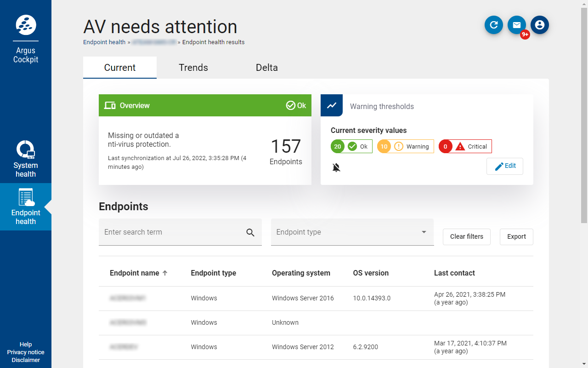The height and width of the screenshot is (368, 588).
Task: Click the search magnifier icon
Action: [x=250, y=232]
